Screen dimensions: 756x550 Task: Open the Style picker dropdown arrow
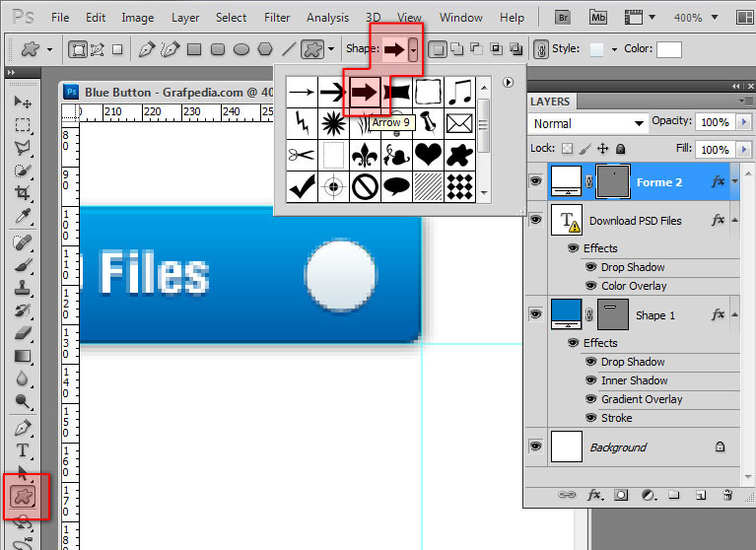[x=614, y=49]
